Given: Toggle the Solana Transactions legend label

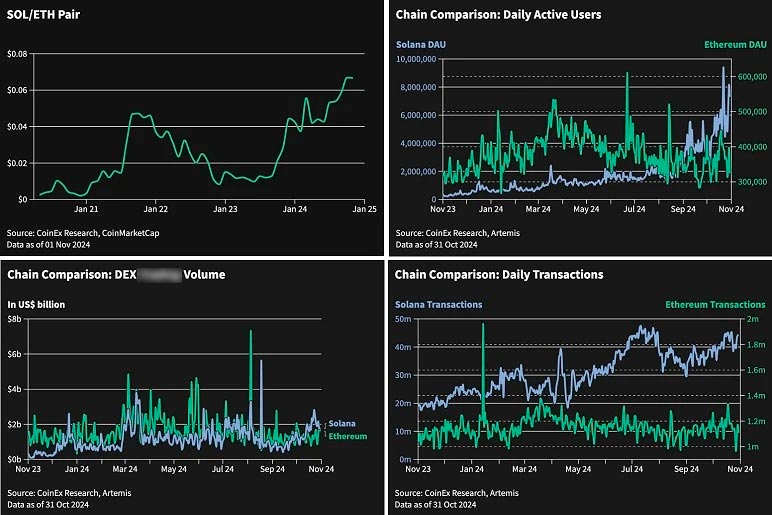Looking at the screenshot, I should [439, 304].
